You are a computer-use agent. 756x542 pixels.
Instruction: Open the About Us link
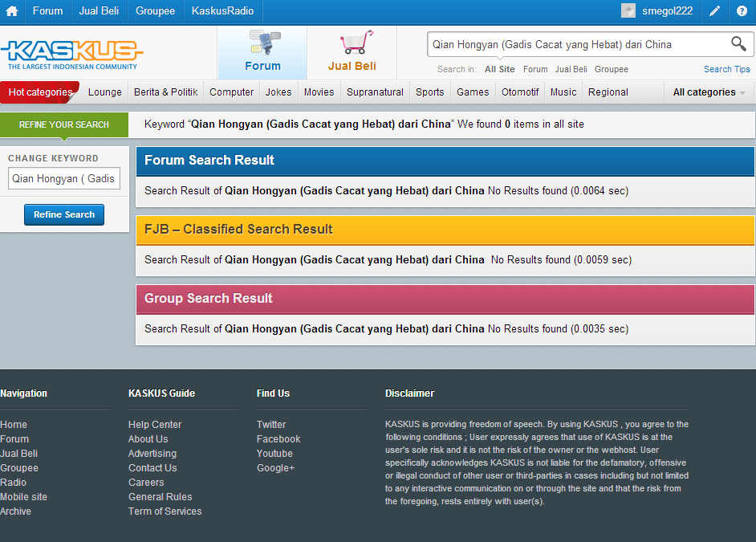click(x=148, y=438)
